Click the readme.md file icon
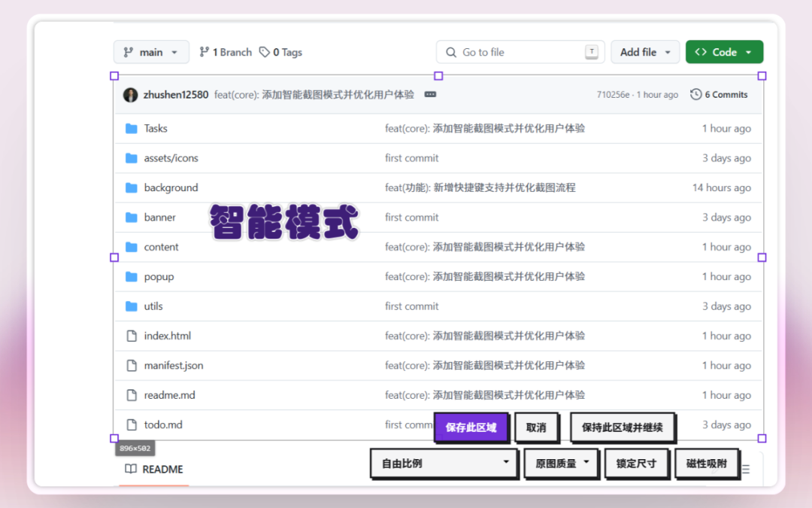Screen dimensions: 812x508 132,395
